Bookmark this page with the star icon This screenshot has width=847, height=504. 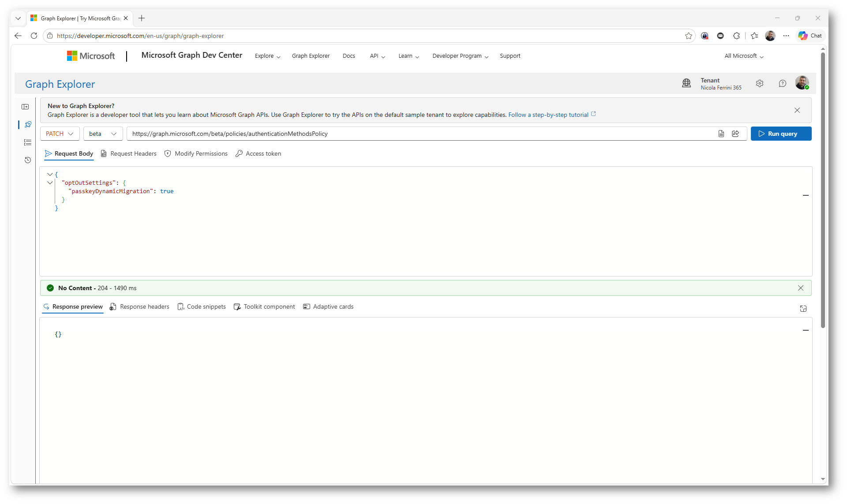[x=689, y=36]
